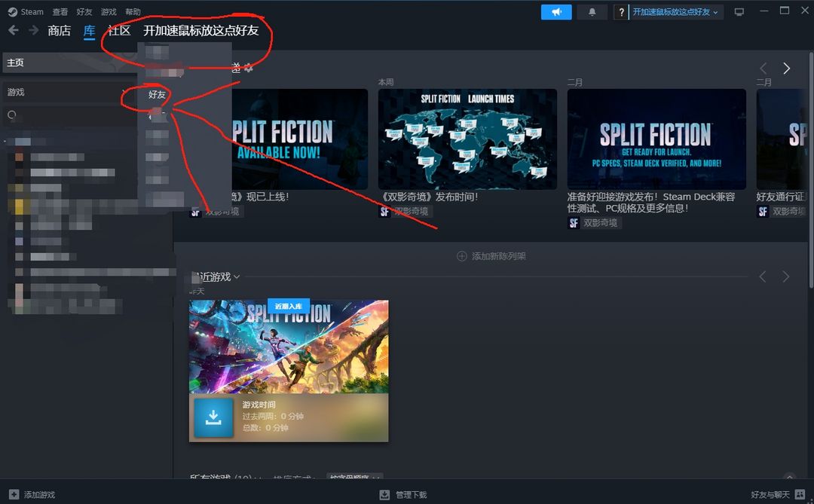The image size is (814, 504).
Task: Show next news items with right chevron
Action: coord(786,68)
